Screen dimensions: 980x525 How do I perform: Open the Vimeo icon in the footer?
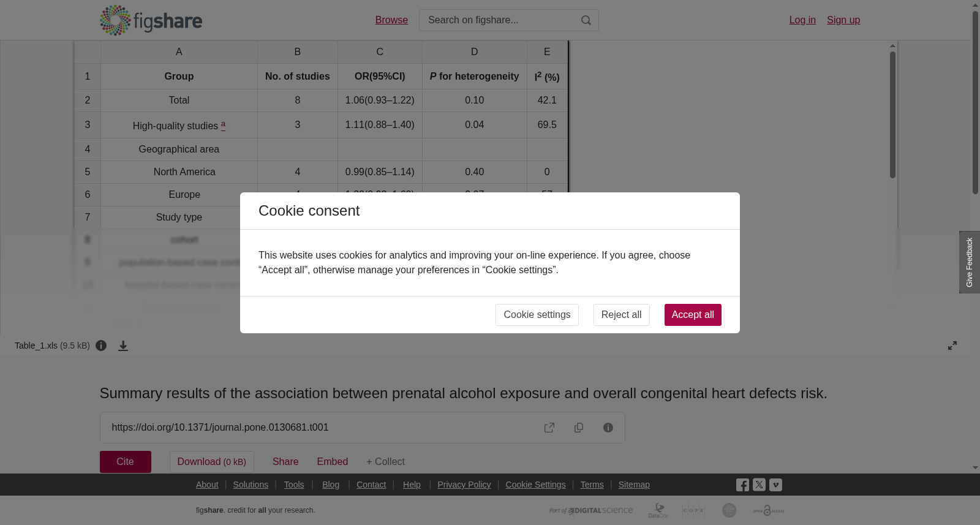coord(776,485)
